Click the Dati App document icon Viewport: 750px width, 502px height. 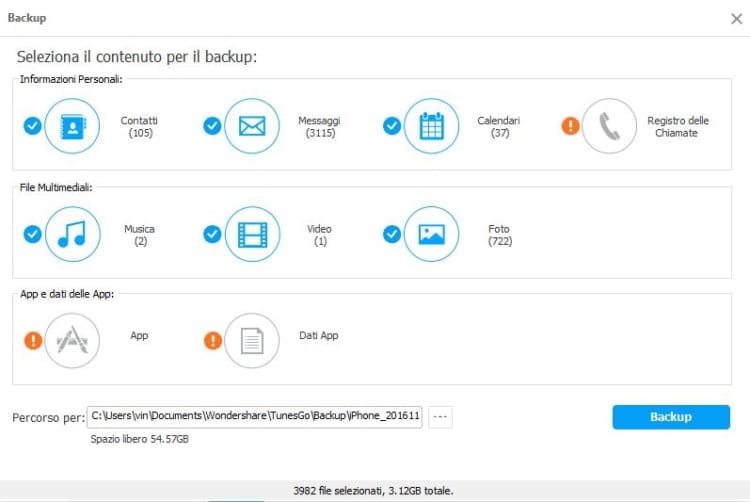tap(252, 341)
